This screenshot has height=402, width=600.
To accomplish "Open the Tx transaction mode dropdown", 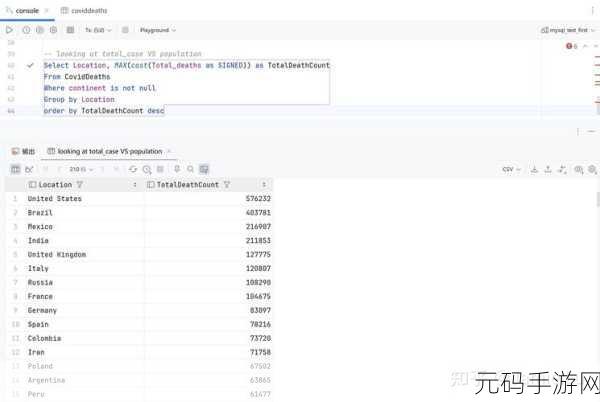I will point(98,30).
